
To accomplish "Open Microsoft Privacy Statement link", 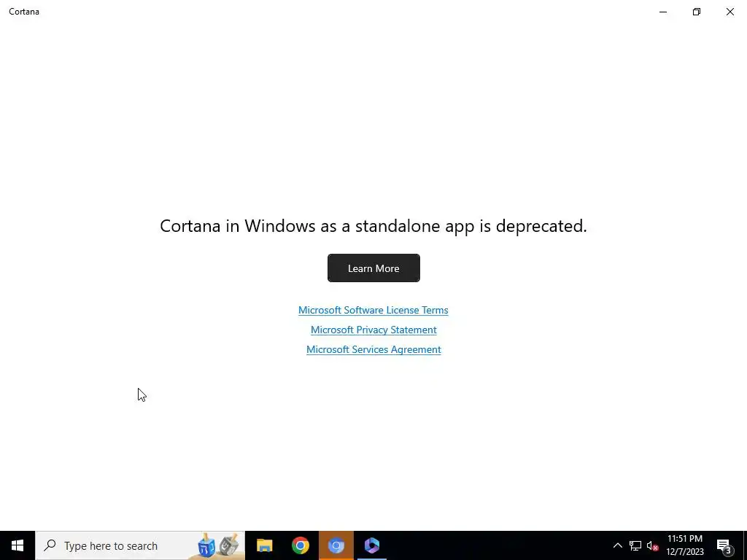I will coord(373,330).
